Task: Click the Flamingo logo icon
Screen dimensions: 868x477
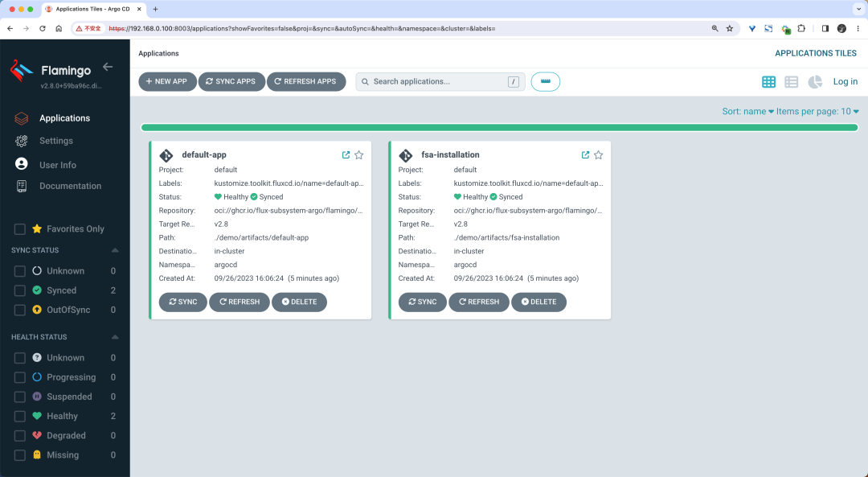Action: pos(22,71)
